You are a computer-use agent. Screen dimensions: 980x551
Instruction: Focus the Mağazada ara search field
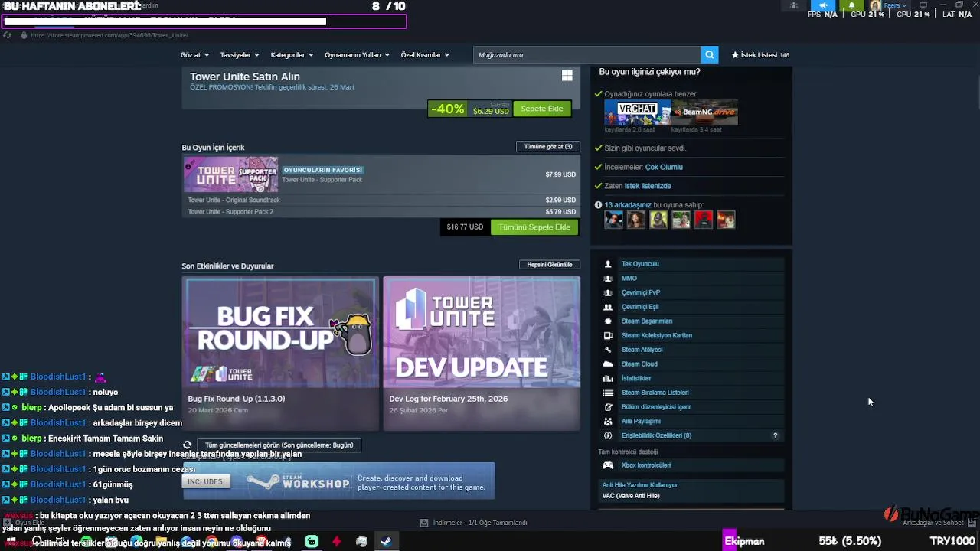(586, 55)
